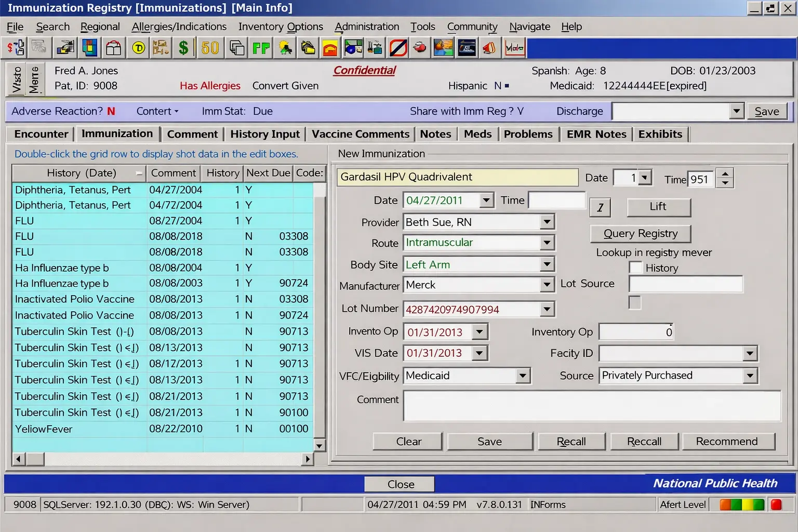Viewport: 798px width, 532px height.
Task: Switch to the Vaccine Comments tab
Action: tap(360, 134)
